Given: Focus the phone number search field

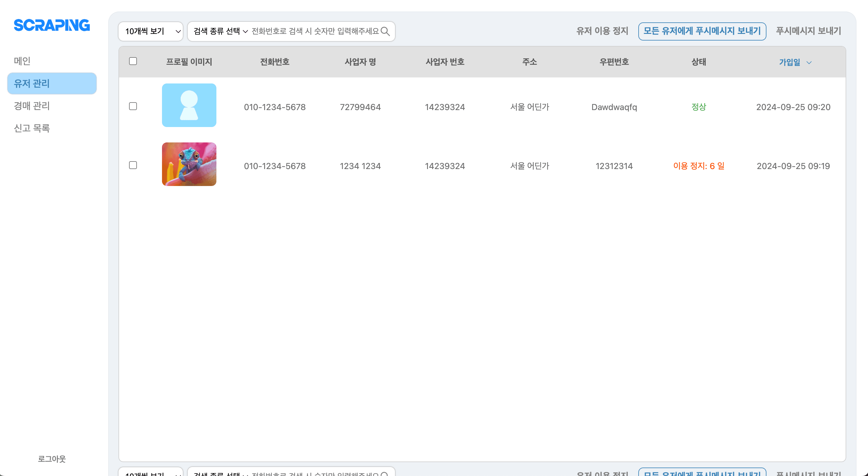Looking at the screenshot, I should pyautogui.click(x=315, y=31).
